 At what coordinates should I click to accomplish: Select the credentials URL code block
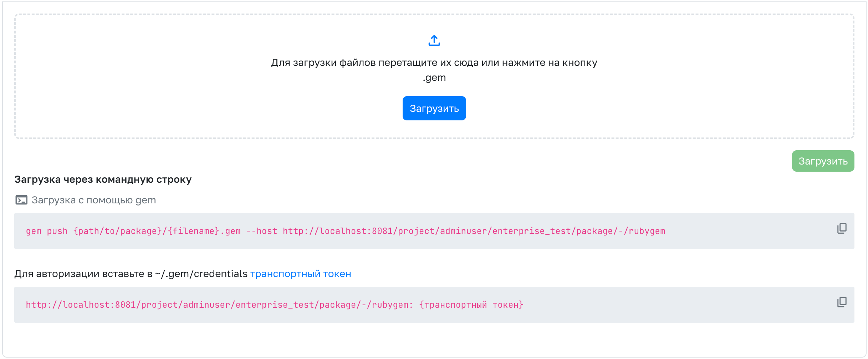(275, 305)
